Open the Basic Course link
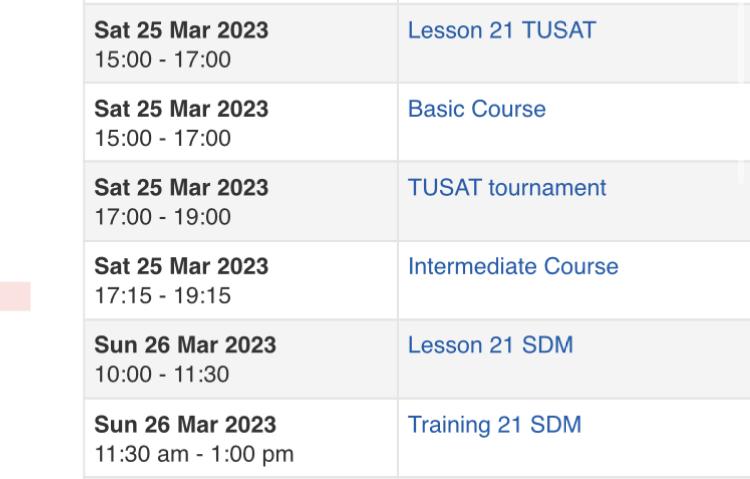This screenshot has width=750, height=479. coord(476,109)
